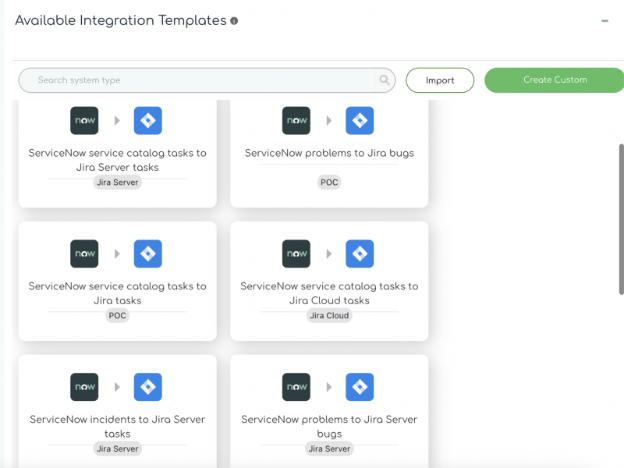The image size is (624, 468).
Task: Click Jira icon on incidents to Jira Server tasks card
Action: [148, 387]
